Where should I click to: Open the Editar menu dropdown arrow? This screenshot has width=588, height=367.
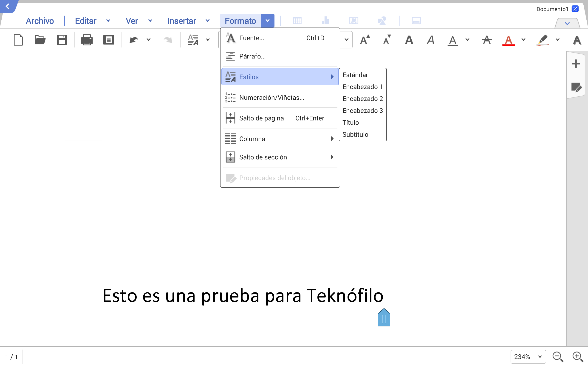[108, 21]
